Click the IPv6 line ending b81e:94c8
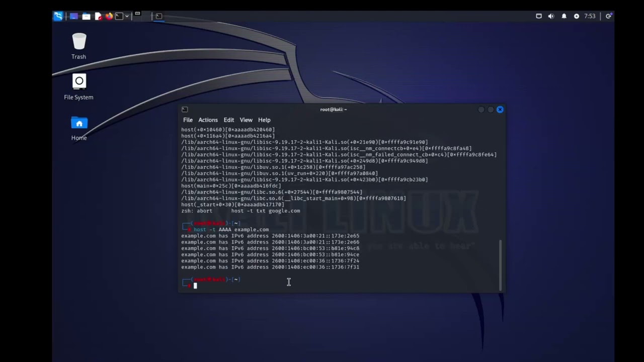This screenshot has width=644, height=362. 270,248
